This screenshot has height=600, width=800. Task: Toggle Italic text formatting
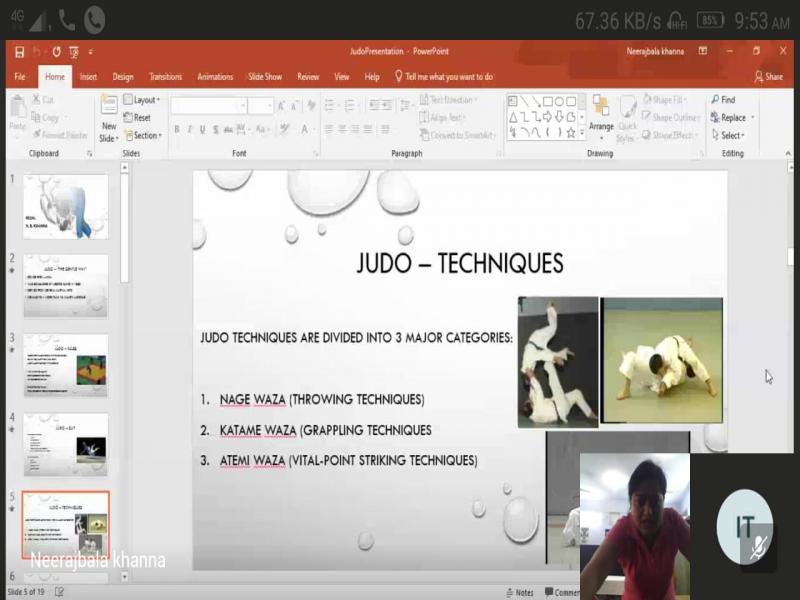[x=189, y=130]
